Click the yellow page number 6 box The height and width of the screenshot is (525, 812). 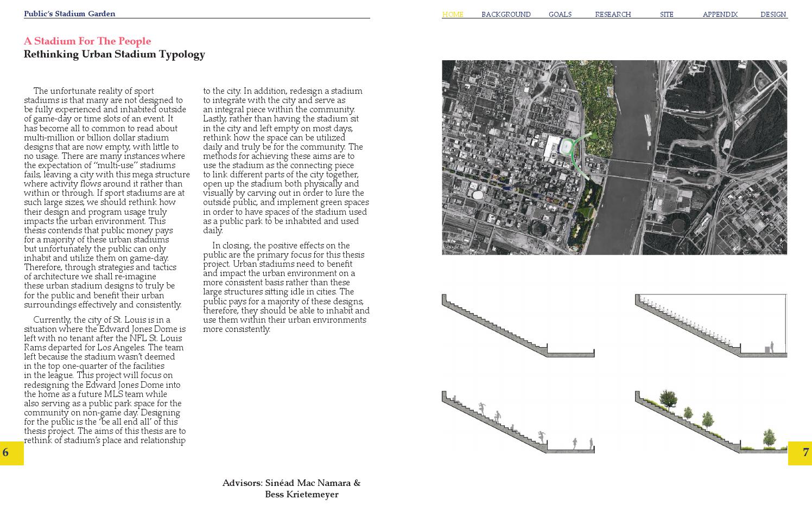(12, 453)
